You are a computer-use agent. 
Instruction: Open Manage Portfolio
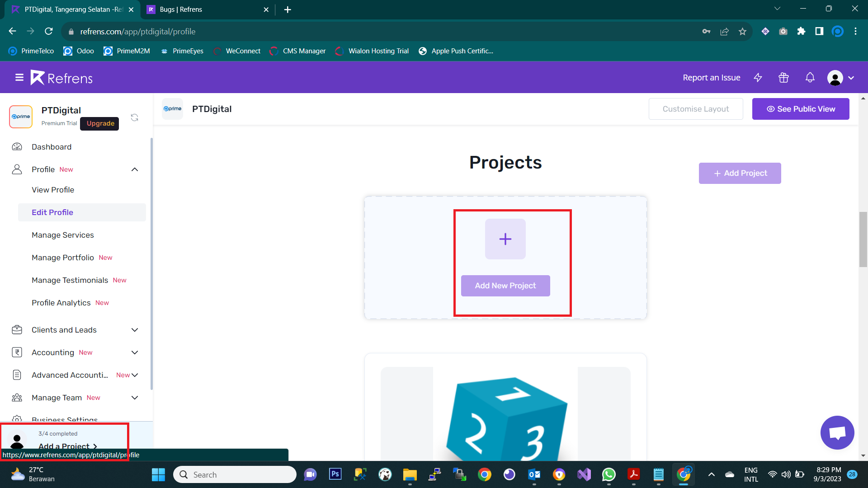[x=63, y=258]
